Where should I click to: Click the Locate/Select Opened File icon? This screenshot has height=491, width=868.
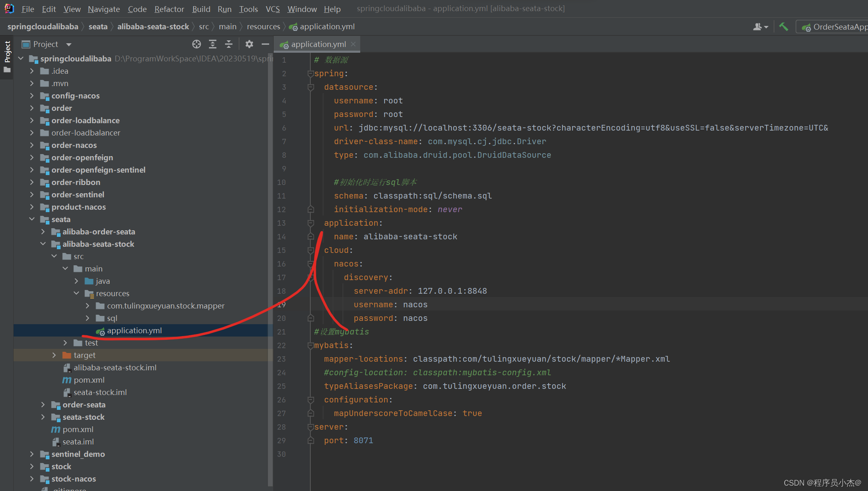pos(197,44)
